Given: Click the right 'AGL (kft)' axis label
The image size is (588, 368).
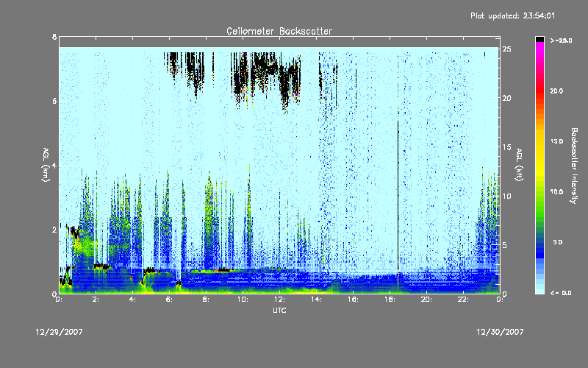Looking at the screenshot, I should click(519, 165).
